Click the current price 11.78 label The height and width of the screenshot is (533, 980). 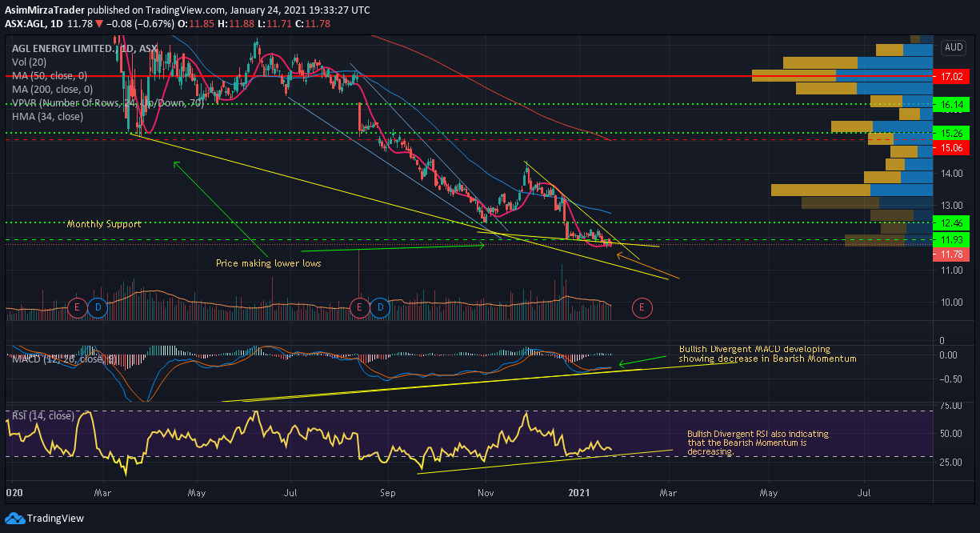951,254
